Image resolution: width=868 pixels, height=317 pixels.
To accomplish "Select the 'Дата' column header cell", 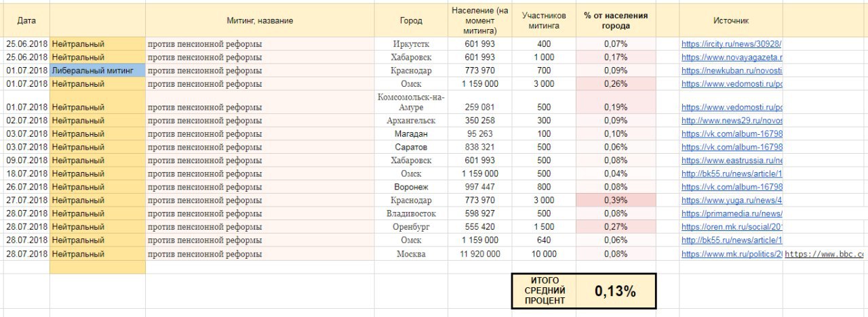I will 26,21.
